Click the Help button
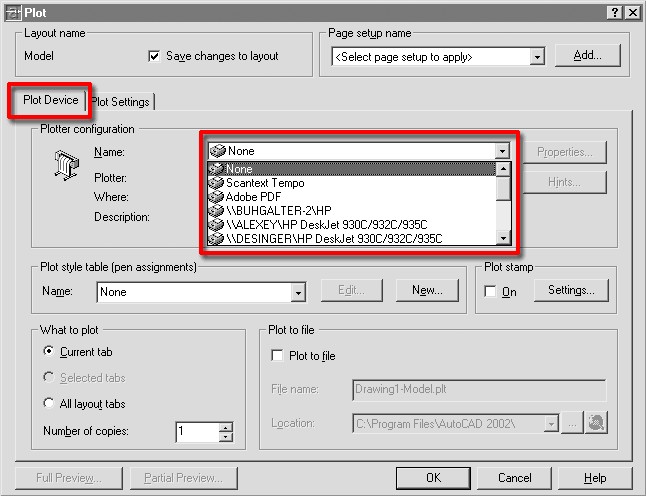 (595, 478)
